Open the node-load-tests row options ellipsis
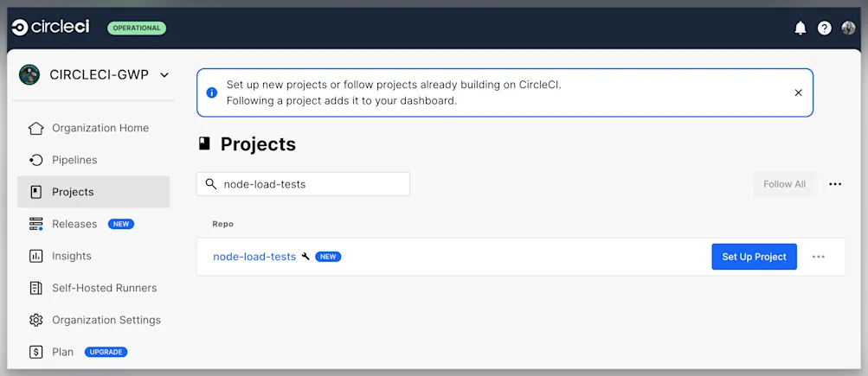The height and width of the screenshot is (376, 868). click(x=819, y=257)
